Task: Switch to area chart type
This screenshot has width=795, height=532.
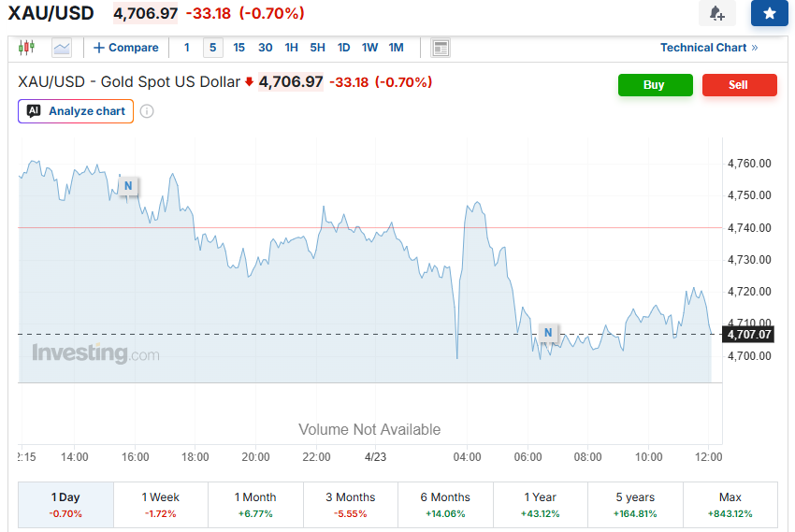Action: click(62, 48)
